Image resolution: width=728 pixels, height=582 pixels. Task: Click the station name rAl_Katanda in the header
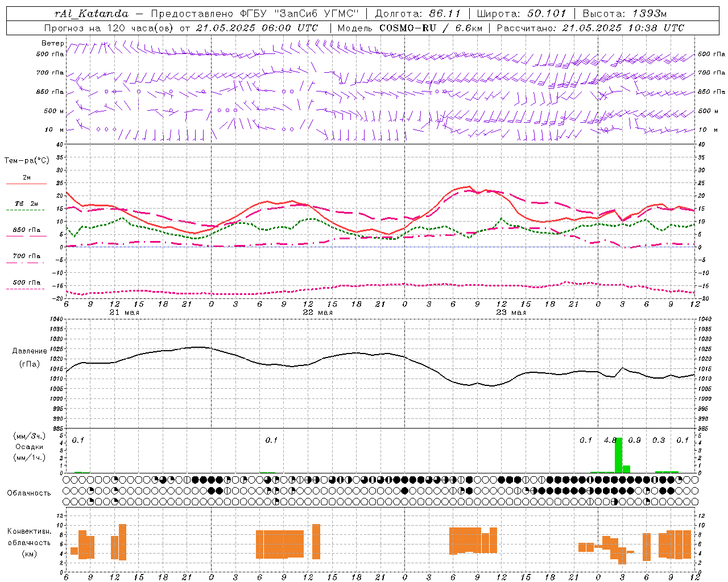pyautogui.click(x=92, y=14)
